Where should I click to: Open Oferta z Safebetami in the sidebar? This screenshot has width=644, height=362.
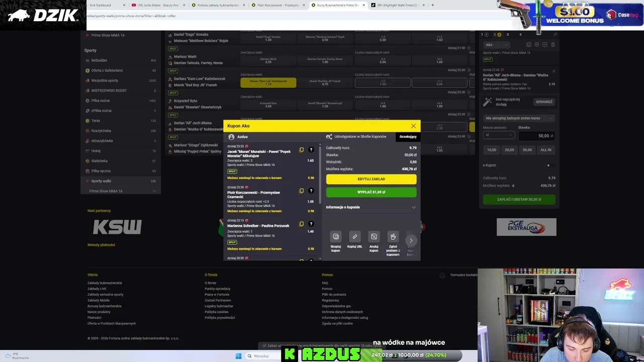[x=121, y=70]
